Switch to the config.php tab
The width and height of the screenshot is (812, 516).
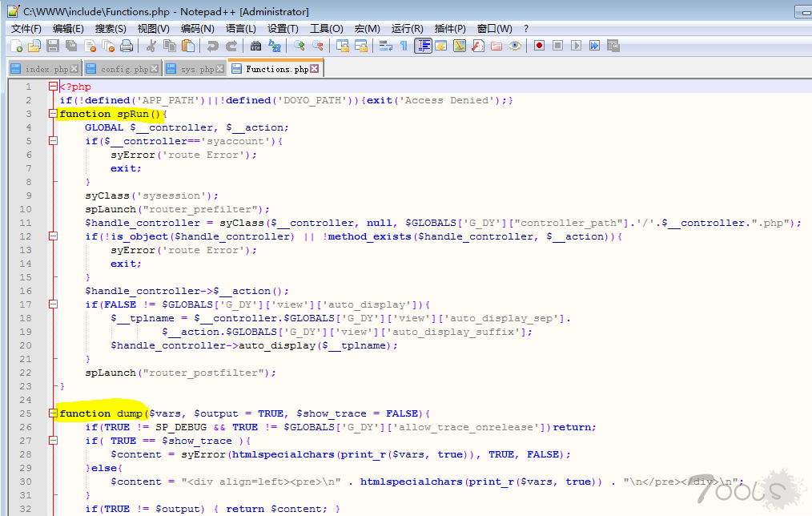tap(123, 69)
